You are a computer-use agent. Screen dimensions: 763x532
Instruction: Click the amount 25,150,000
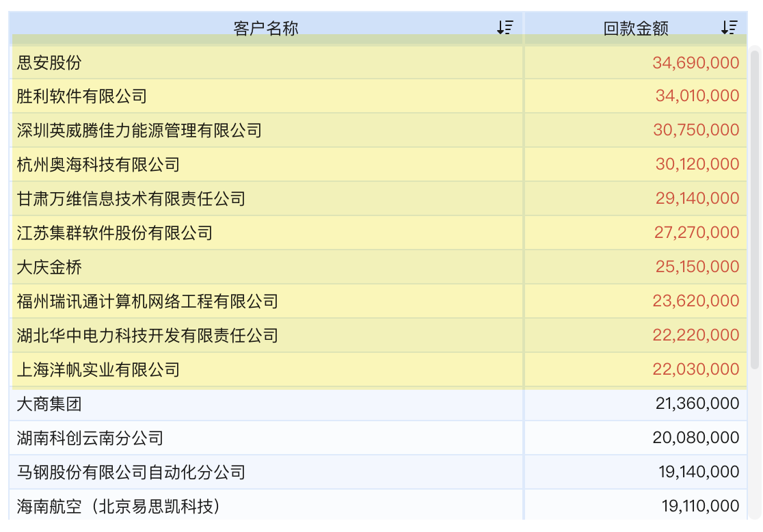pyautogui.click(x=697, y=266)
